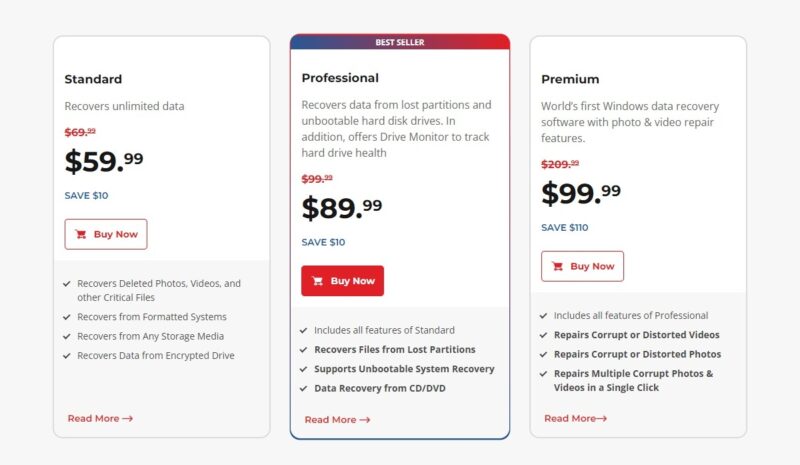Buy the Standard plan now
The height and width of the screenshot is (465, 800).
point(106,234)
